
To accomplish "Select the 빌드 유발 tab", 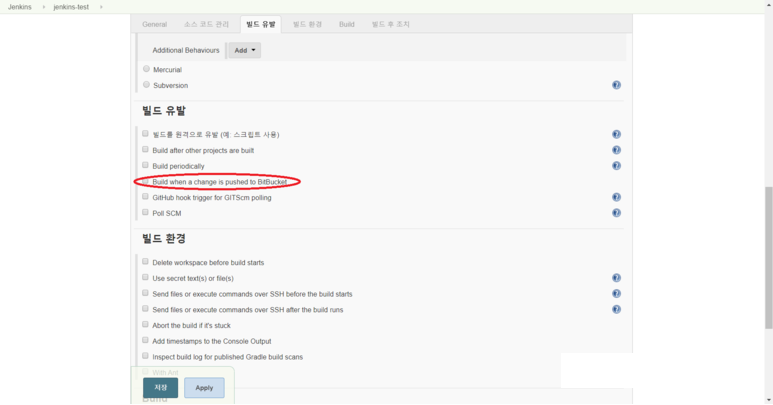I will click(261, 24).
